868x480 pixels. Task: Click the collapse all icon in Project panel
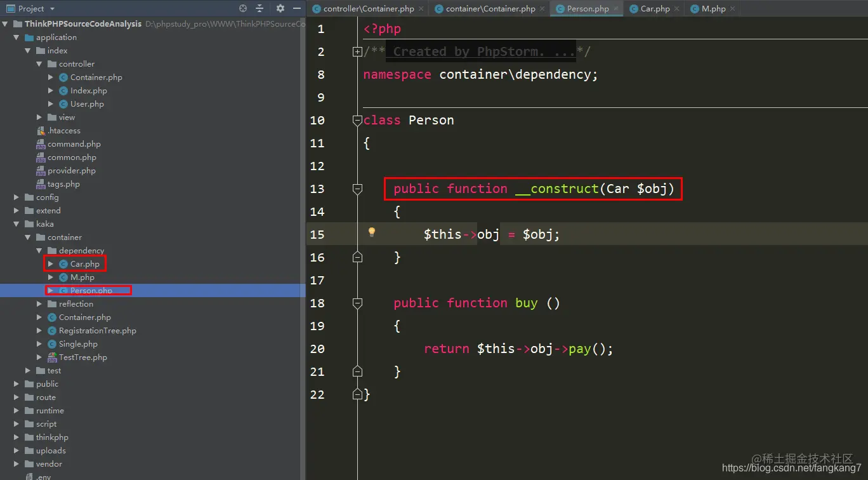point(260,8)
